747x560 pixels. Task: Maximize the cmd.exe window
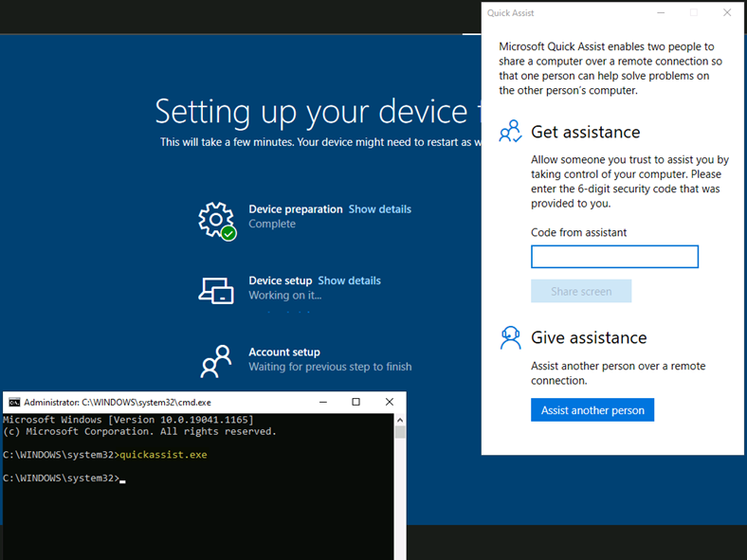point(355,403)
